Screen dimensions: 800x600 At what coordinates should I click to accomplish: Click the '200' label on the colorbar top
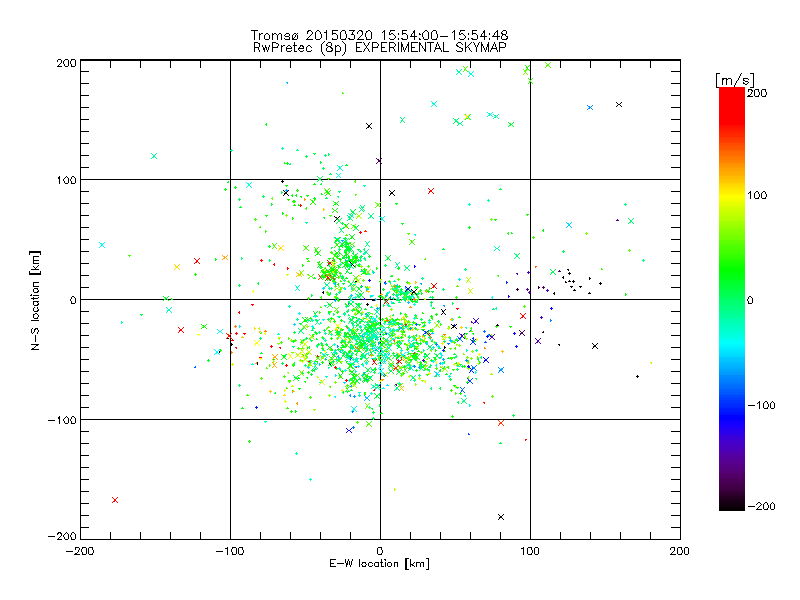[x=757, y=93]
